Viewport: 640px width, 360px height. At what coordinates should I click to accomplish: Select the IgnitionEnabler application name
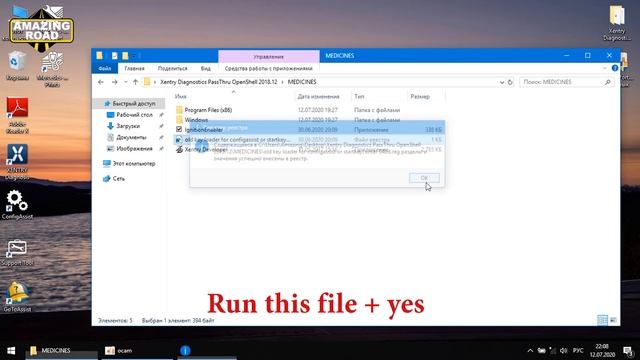click(204, 129)
